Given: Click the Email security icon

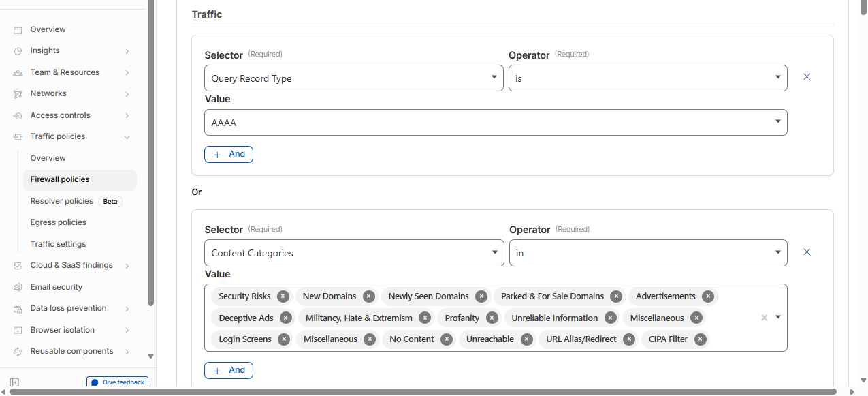Looking at the screenshot, I should click(x=18, y=288).
